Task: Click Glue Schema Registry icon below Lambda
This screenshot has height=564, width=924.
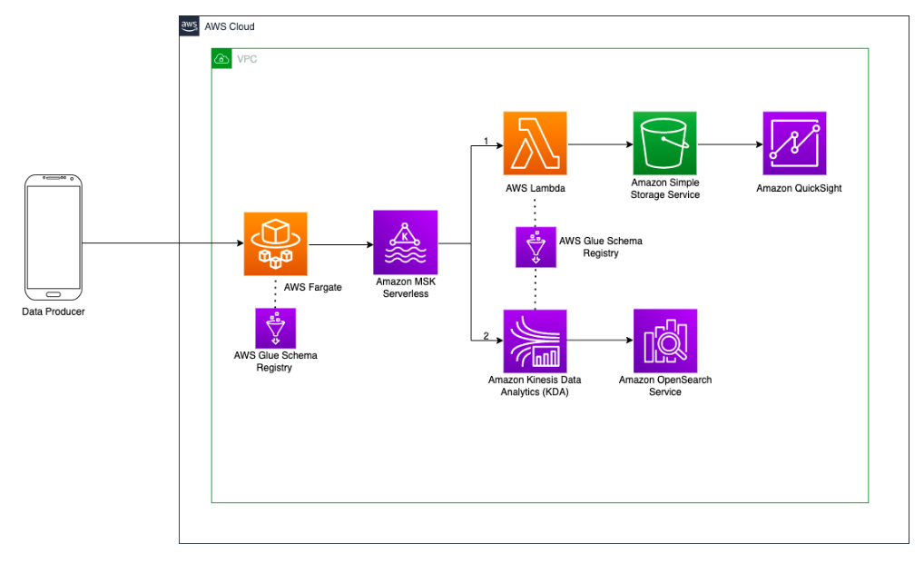Action: click(535, 247)
